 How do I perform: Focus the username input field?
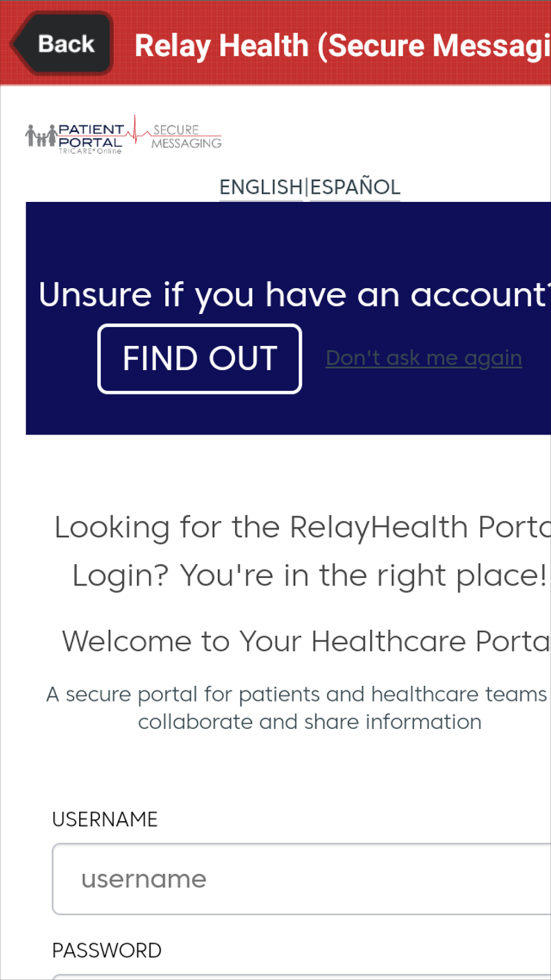(301, 879)
